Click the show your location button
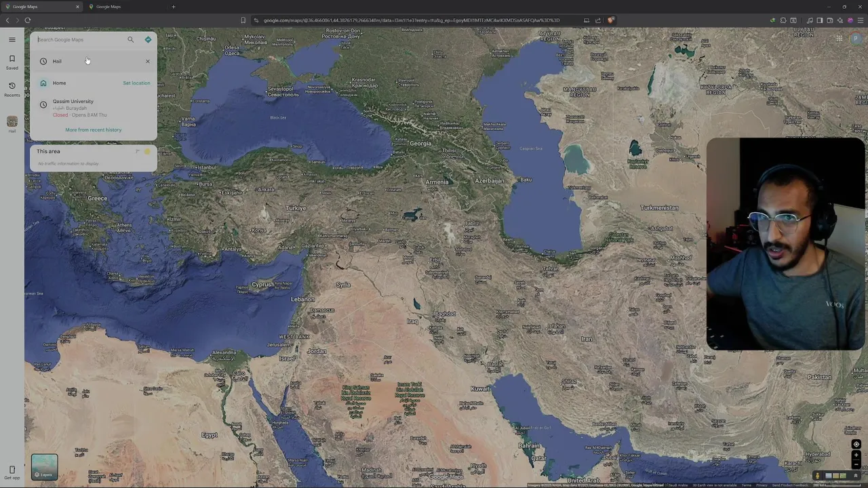868x488 pixels. 856,445
